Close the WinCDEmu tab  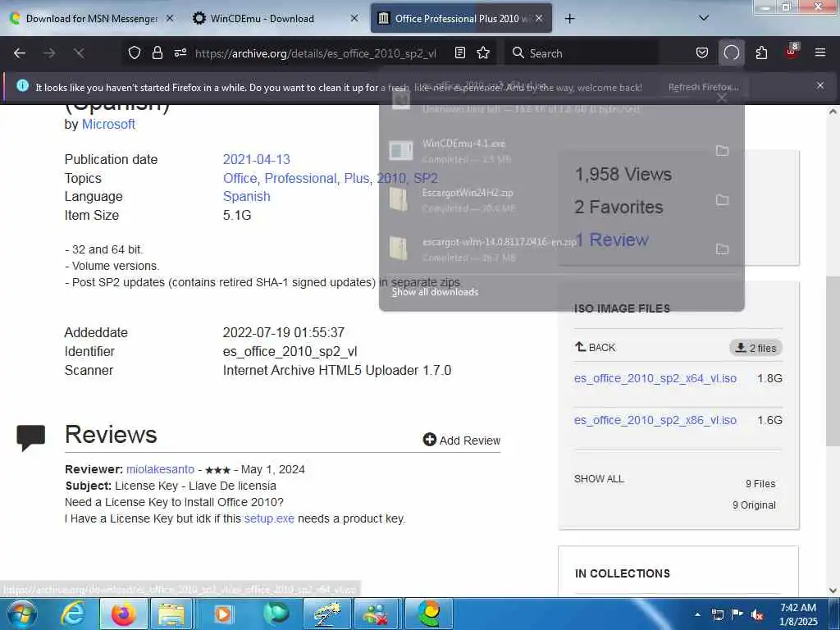point(354,18)
